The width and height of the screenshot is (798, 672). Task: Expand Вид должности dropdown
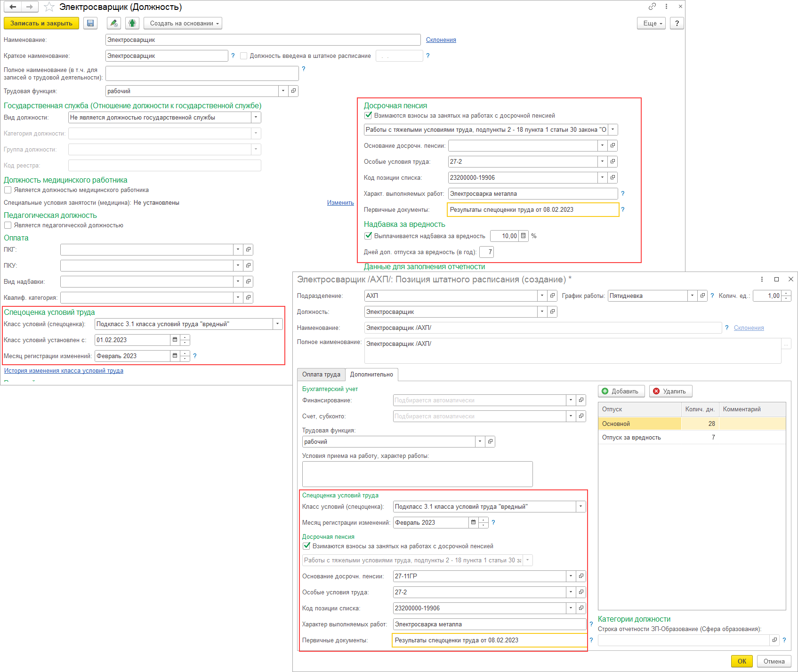[256, 118]
